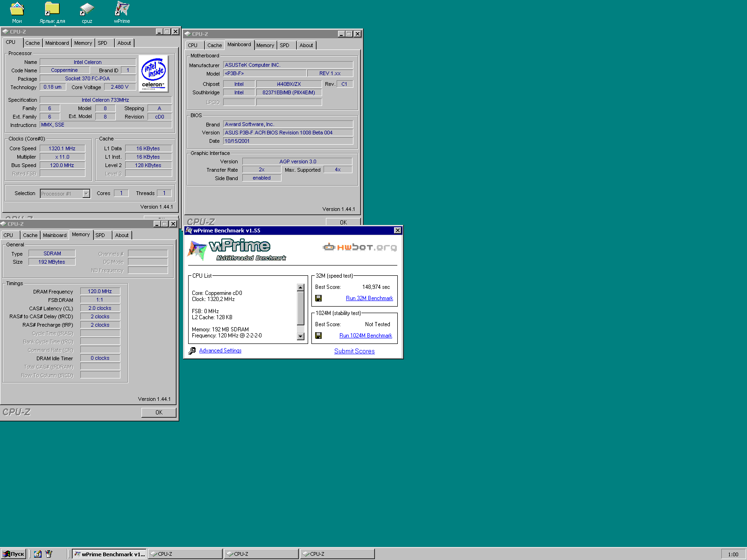Launch the cpuz desktop shortcut
The width and height of the screenshot is (747, 560).
tap(87, 12)
